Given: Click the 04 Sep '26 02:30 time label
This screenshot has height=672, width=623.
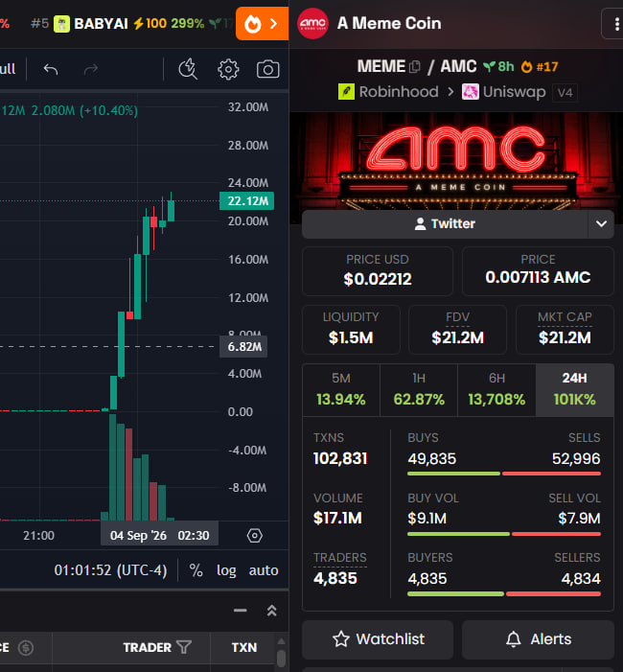Looking at the screenshot, I should pos(159,535).
